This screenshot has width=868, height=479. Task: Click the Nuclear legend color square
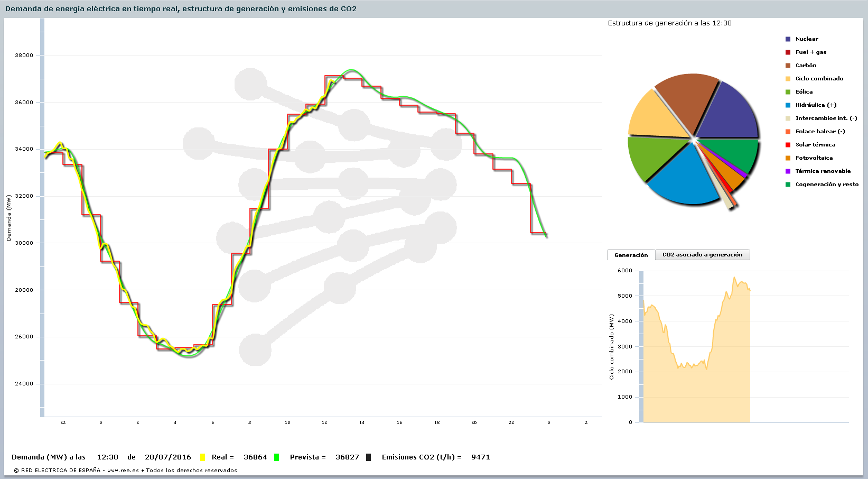[788, 39]
